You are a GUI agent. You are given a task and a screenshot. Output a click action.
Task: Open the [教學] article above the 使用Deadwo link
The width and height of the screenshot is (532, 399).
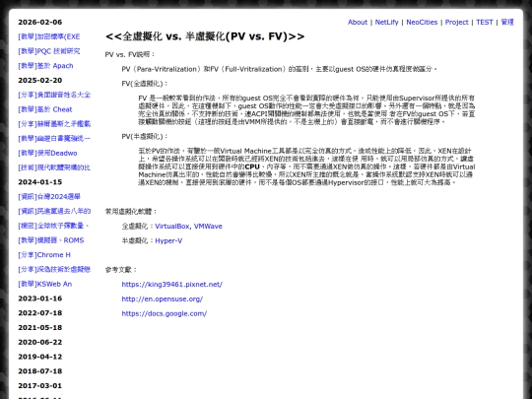(54, 139)
